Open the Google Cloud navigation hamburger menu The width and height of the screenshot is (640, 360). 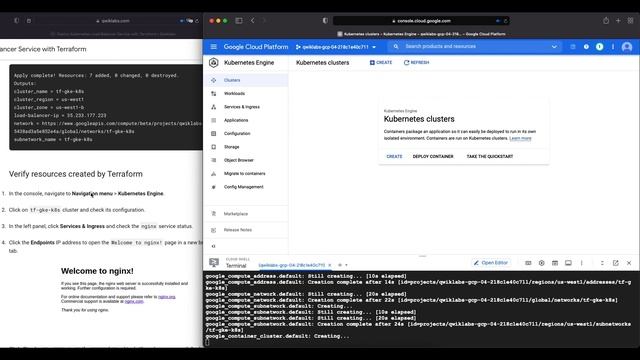coord(213,47)
